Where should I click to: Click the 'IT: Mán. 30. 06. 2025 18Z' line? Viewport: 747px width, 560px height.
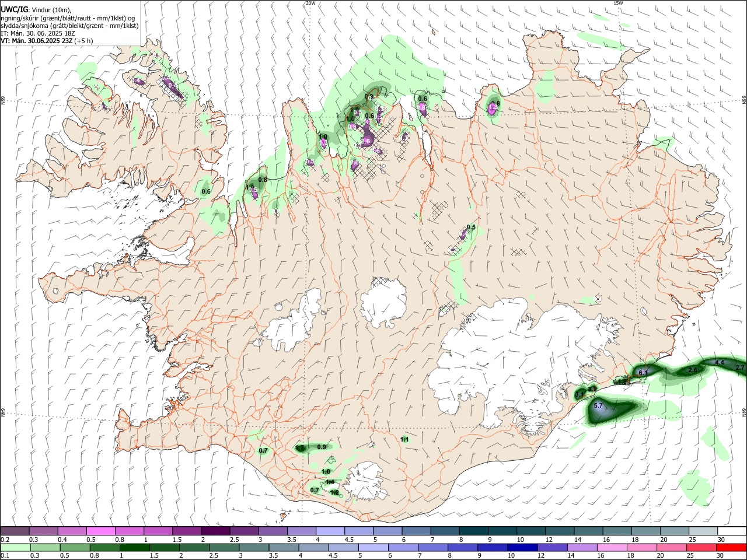pos(39,33)
